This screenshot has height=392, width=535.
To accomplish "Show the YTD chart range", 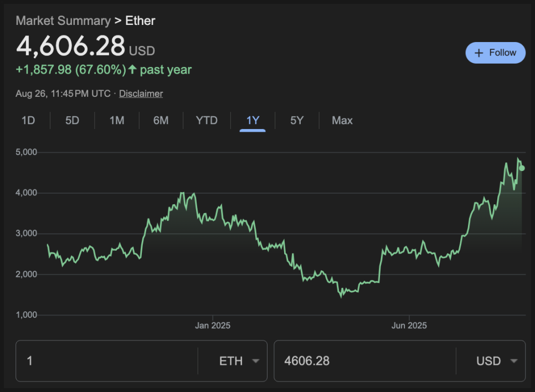I will tap(207, 121).
